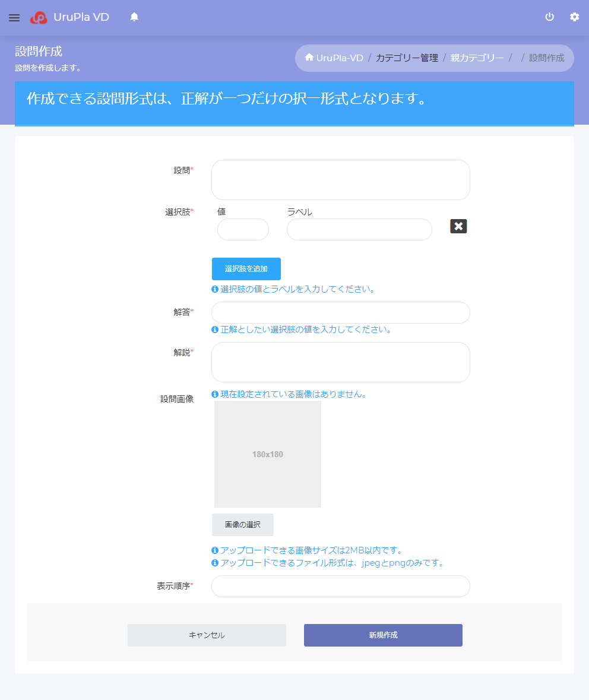The image size is (589, 700).
Task: Click the power logout icon
Action: tap(549, 17)
